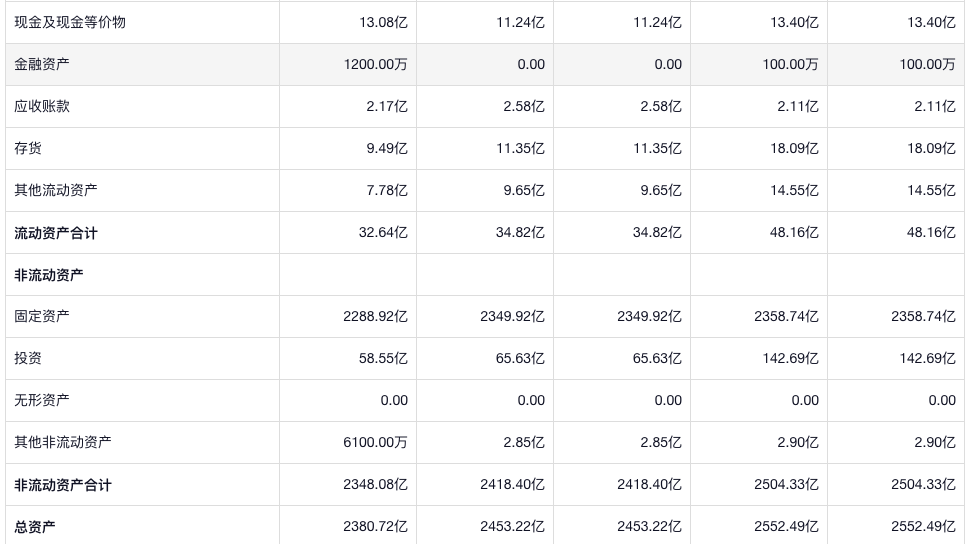
Task: Click the 其他非流动资产 row label
Action: coord(63,442)
